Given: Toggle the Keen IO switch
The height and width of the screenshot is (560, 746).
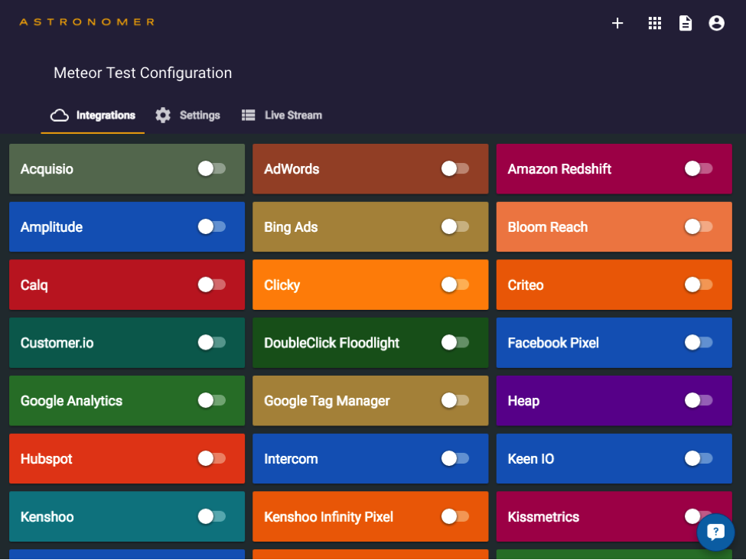Looking at the screenshot, I should 699,458.
